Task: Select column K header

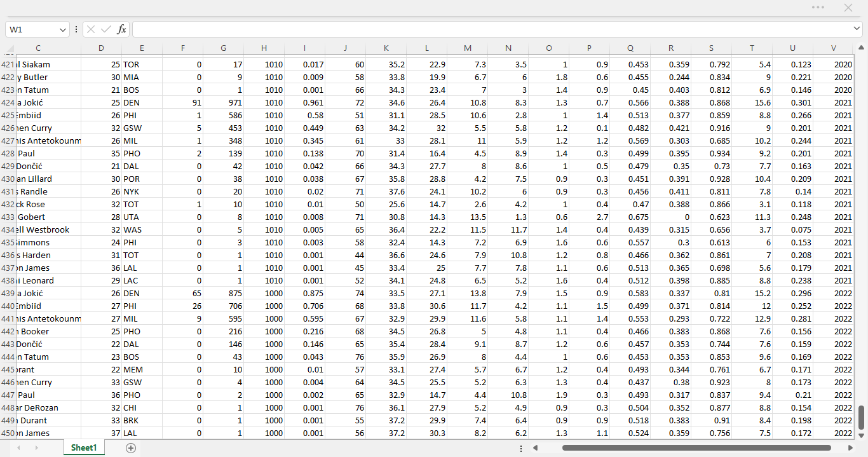Action: (386, 48)
